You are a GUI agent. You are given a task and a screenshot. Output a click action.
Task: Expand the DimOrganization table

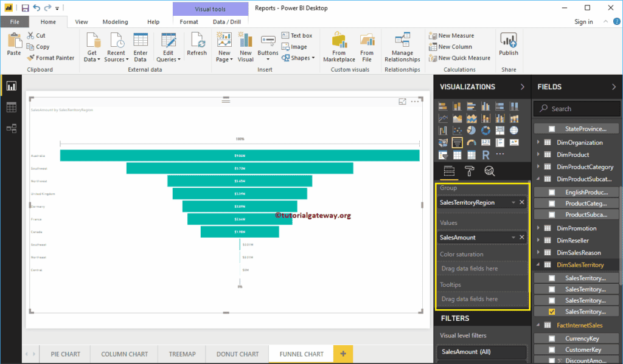[x=538, y=142]
